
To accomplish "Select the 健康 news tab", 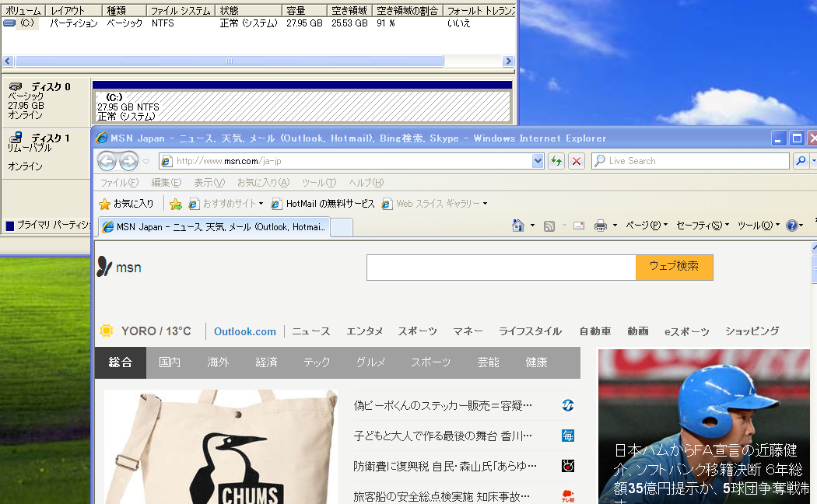I will point(536,362).
